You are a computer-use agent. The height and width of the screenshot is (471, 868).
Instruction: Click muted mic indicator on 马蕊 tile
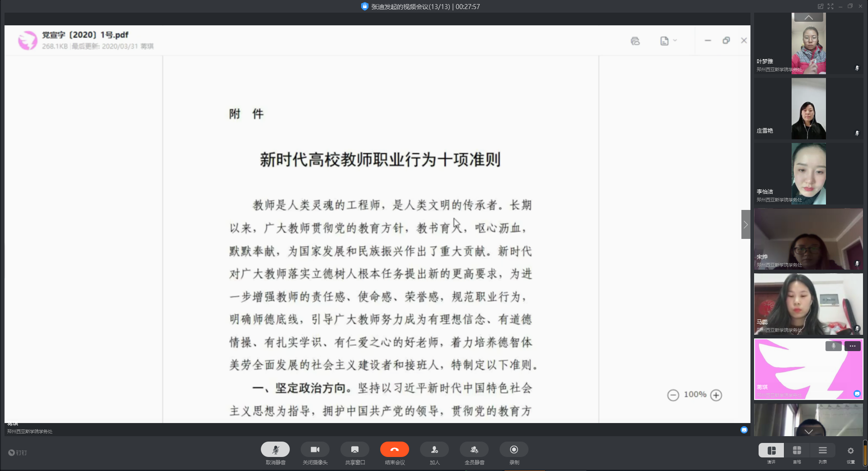pyautogui.click(x=857, y=328)
